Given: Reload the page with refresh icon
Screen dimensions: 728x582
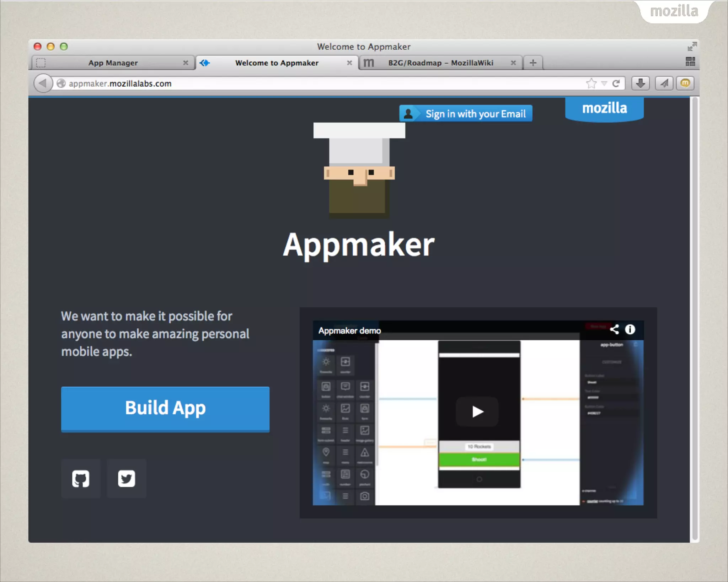Looking at the screenshot, I should 616,83.
